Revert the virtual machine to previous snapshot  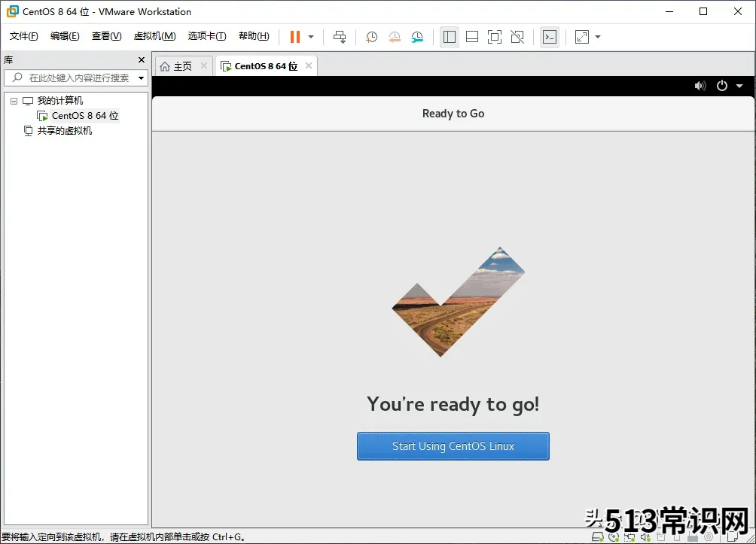[x=395, y=37]
